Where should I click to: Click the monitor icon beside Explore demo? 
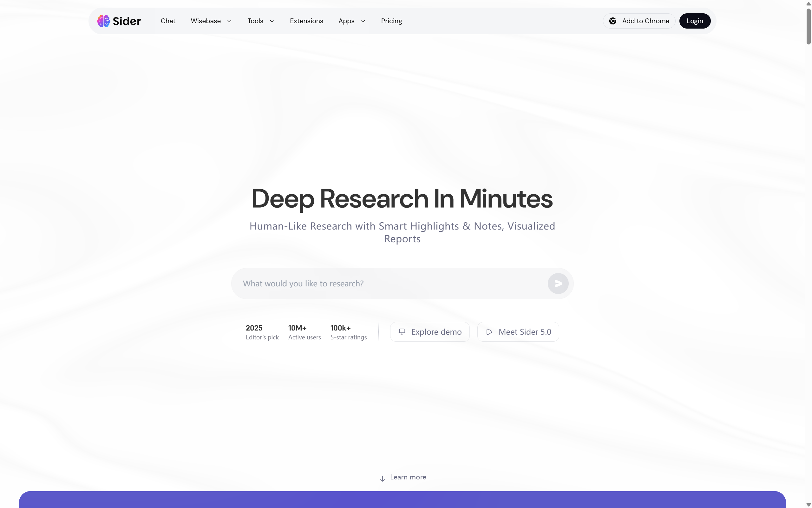click(x=402, y=332)
